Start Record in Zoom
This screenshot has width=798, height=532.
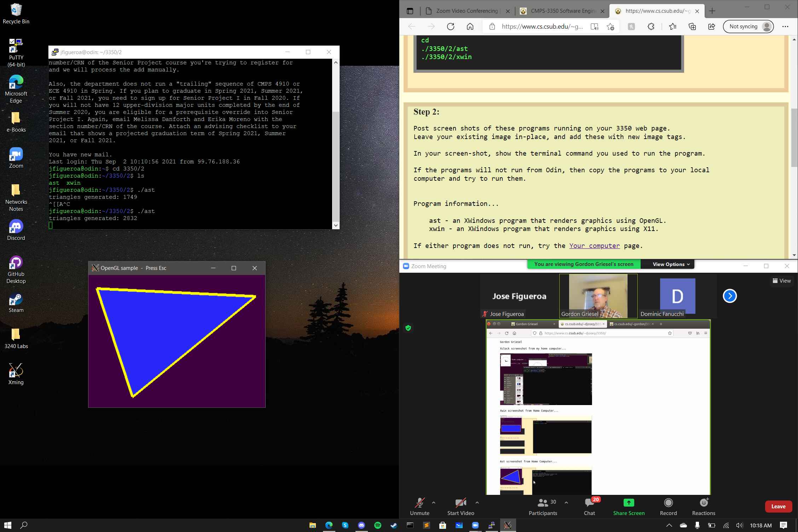pos(668,507)
